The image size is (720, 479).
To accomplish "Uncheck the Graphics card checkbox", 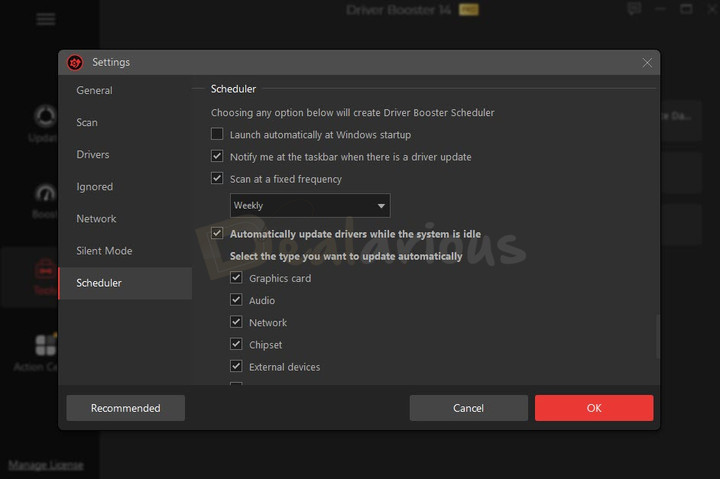I will click(x=236, y=277).
